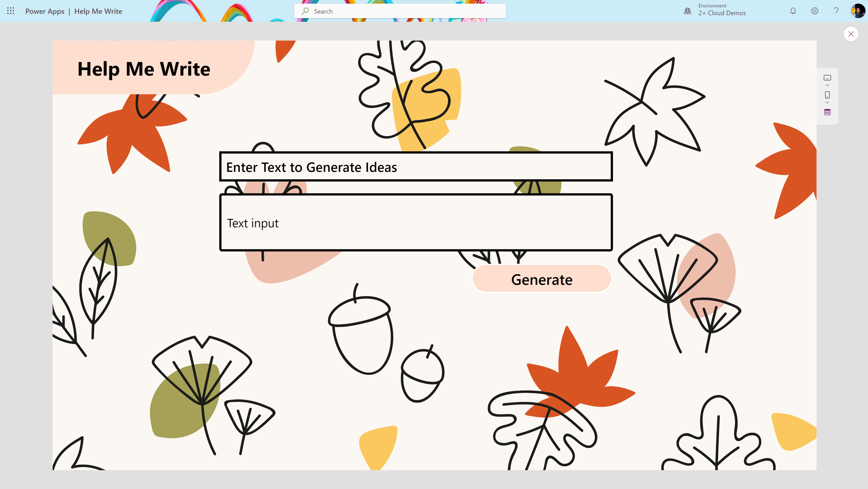Toggle the purple browser-view preview icon
The image size is (868, 489).
(827, 112)
